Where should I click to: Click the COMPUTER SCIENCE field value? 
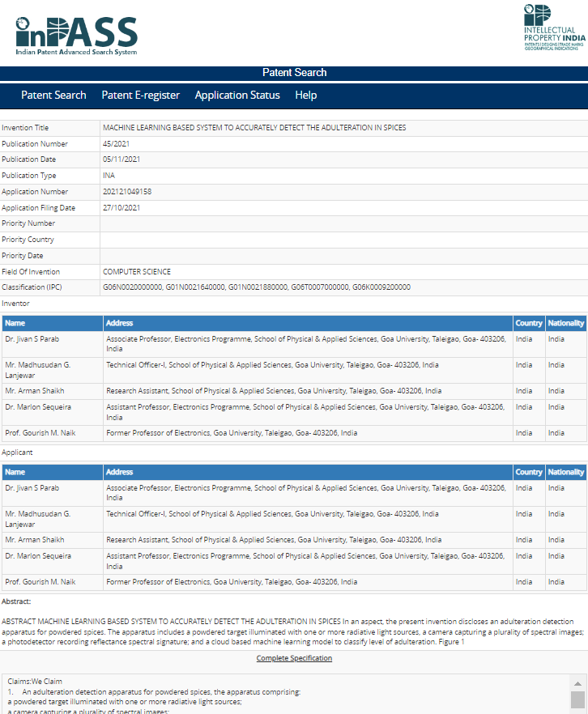coord(137,272)
